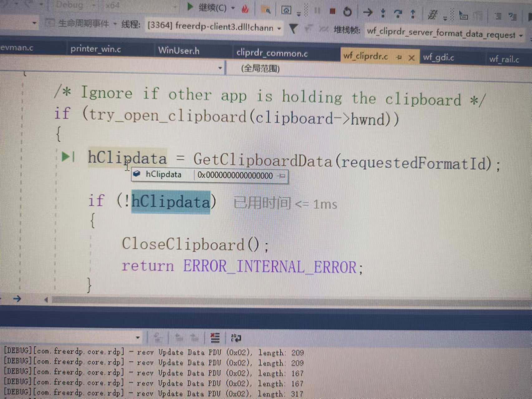Click the diagnostic snapshot camera icon
532x399 pixels.
tap(286, 11)
